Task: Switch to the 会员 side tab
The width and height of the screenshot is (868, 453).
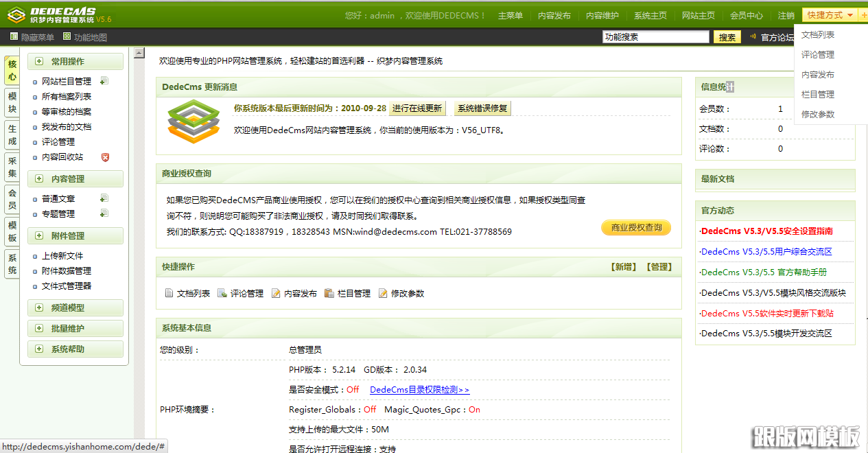Action: (12, 200)
